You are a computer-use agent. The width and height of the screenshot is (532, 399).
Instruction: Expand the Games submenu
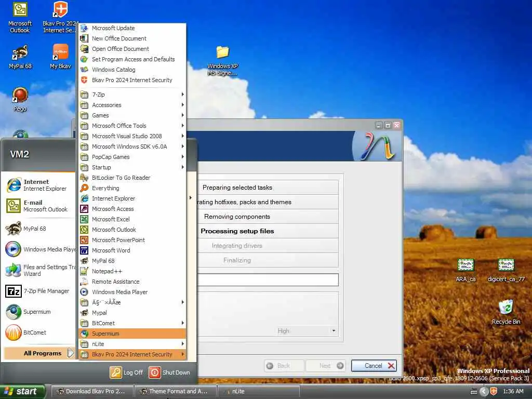tap(132, 115)
